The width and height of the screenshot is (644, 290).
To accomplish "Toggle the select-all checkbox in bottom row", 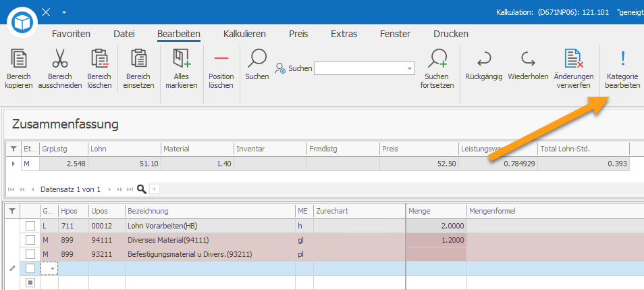I will click(30, 283).
